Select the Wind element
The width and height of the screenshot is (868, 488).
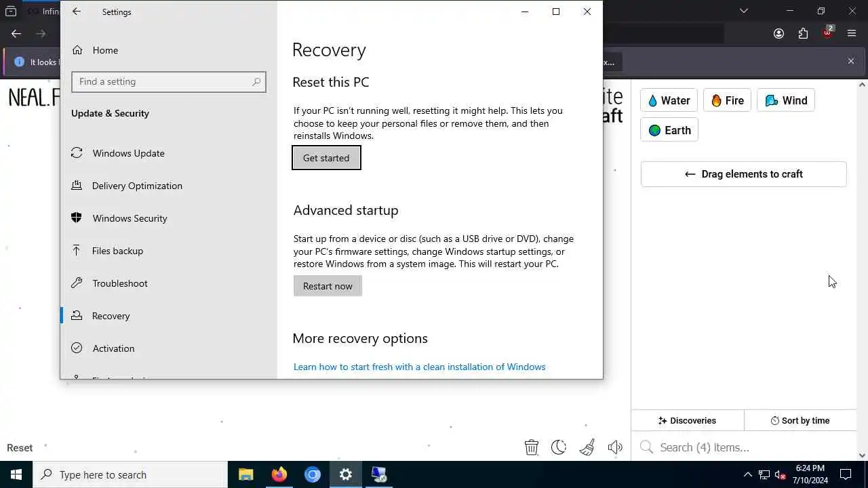coord(785,100)
